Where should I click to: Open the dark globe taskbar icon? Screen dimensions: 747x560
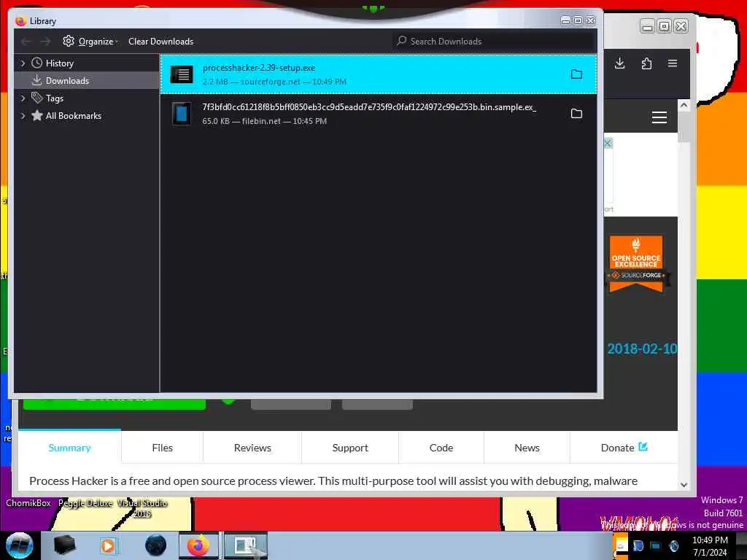click(x=155, y=545)
